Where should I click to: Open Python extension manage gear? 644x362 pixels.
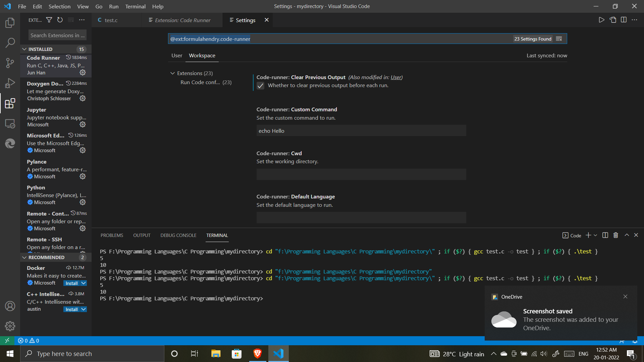click(83, 202)
